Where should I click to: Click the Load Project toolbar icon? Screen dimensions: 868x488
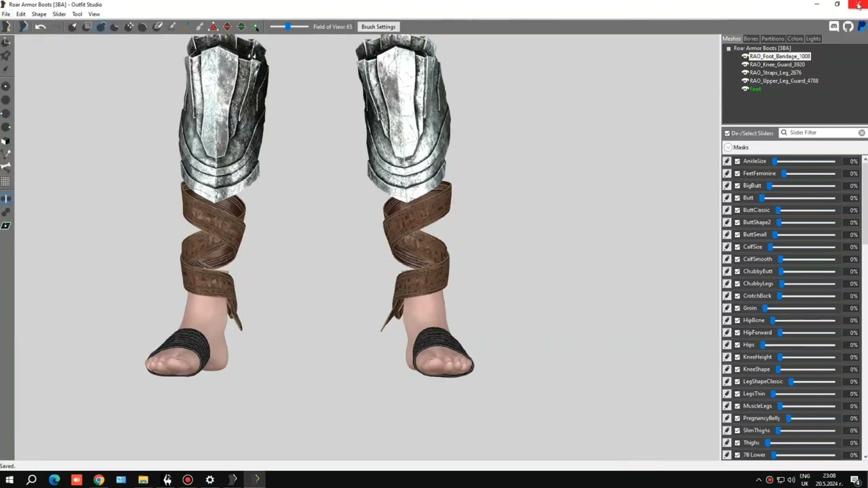[23, 27]
